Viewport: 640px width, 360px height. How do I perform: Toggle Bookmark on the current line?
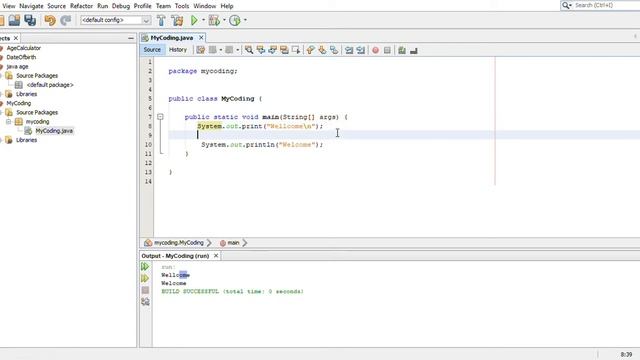click(334, 50)
